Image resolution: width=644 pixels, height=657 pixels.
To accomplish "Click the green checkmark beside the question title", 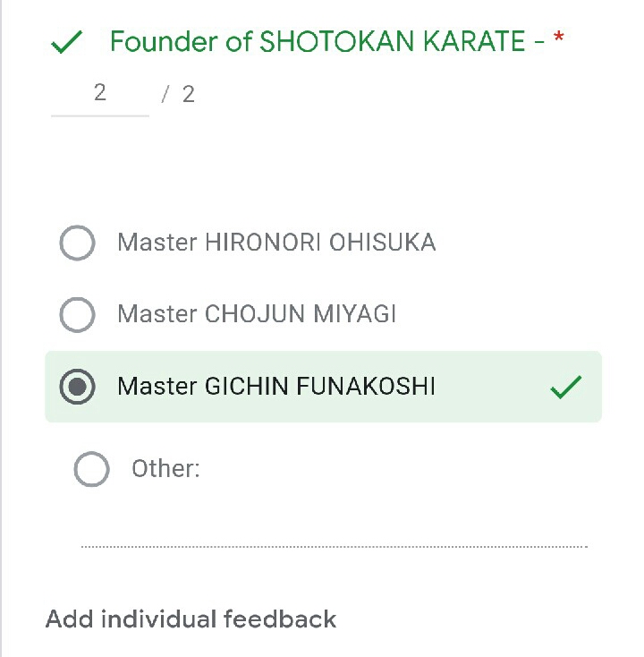I will coord(68,42).
